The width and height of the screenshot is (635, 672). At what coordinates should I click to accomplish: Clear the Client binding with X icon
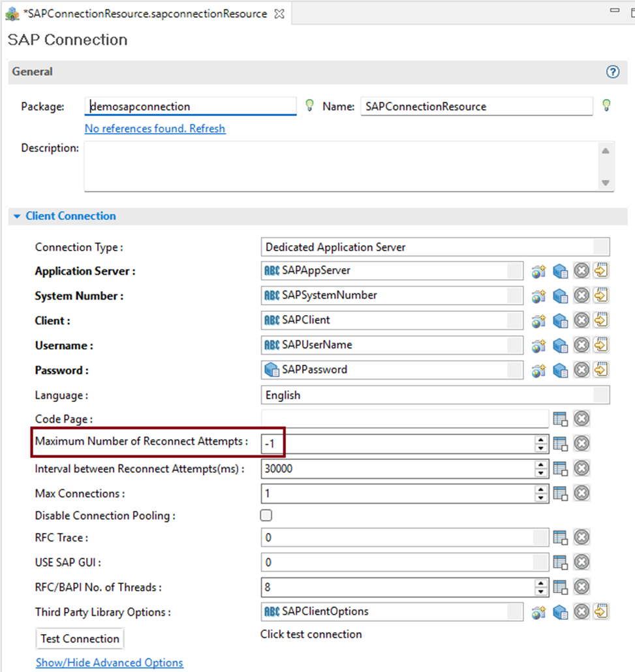582,320
